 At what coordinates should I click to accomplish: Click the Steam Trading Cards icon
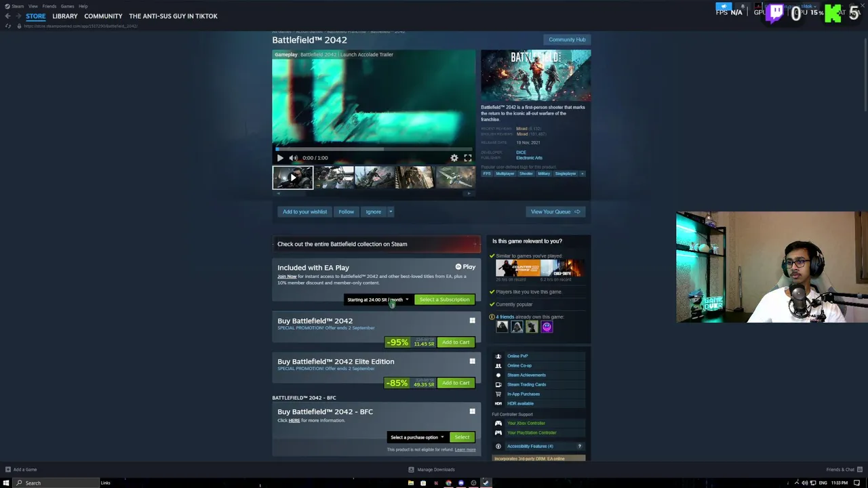(498, 384)
